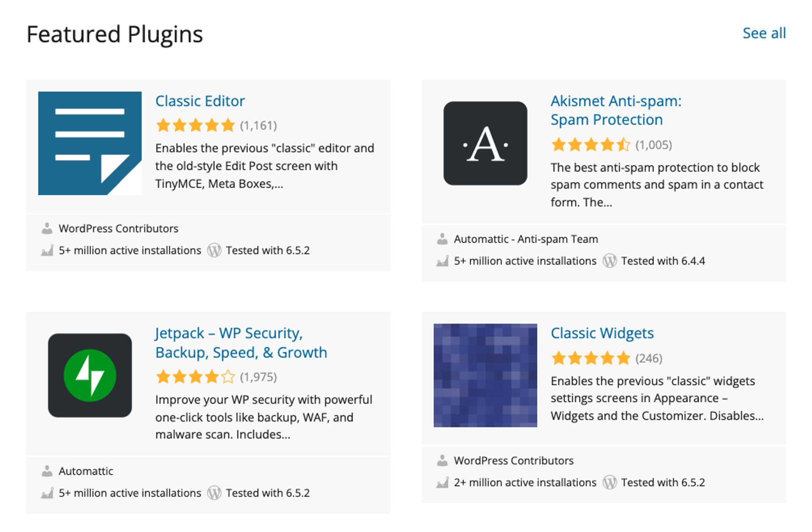Open the Classic Widgets plugin link
This screenshot has height=532, width=812.
pos(602,333)
